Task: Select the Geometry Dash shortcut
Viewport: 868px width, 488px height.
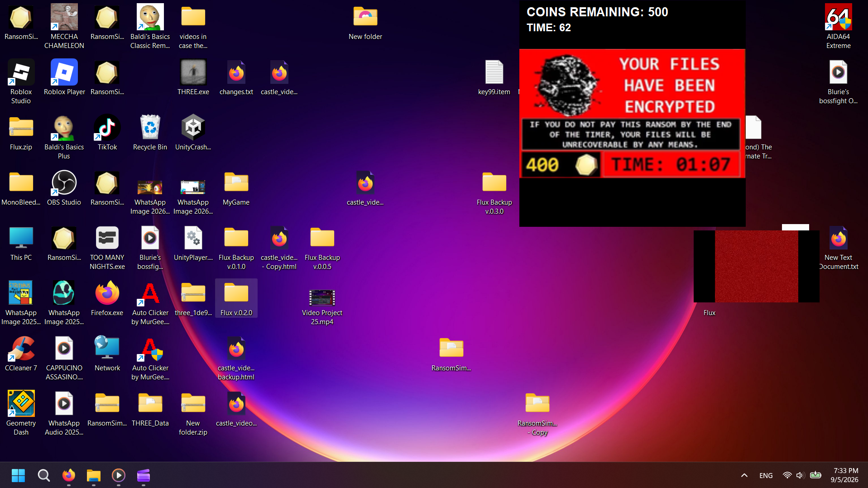Action: click(21, 413)
